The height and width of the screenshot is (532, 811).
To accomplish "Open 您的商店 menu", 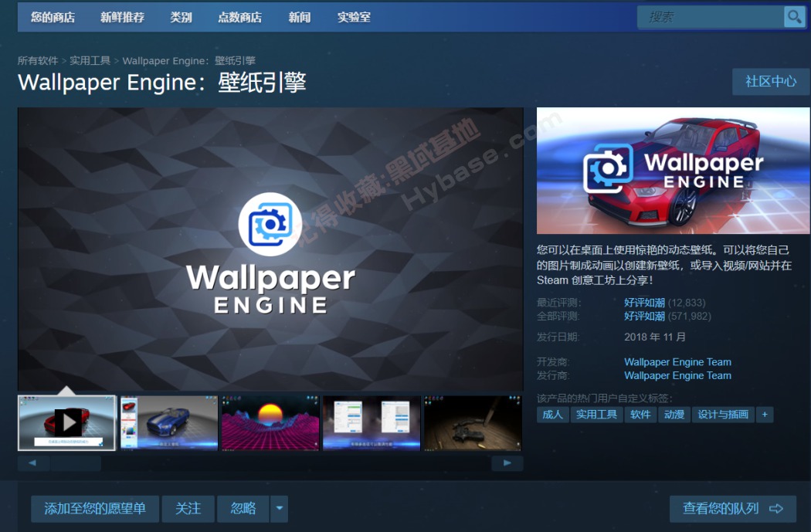I will (53, 17).
